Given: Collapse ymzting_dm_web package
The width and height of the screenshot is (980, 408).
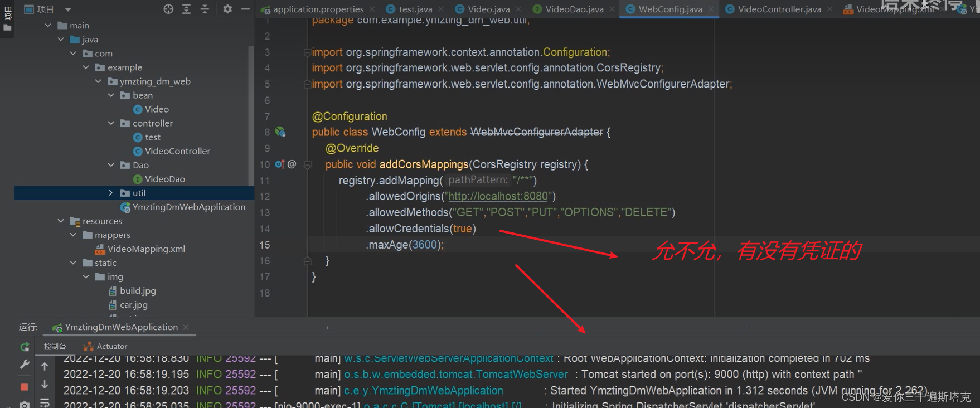Looking at the screenshot, I should click(x=98, y=81).
